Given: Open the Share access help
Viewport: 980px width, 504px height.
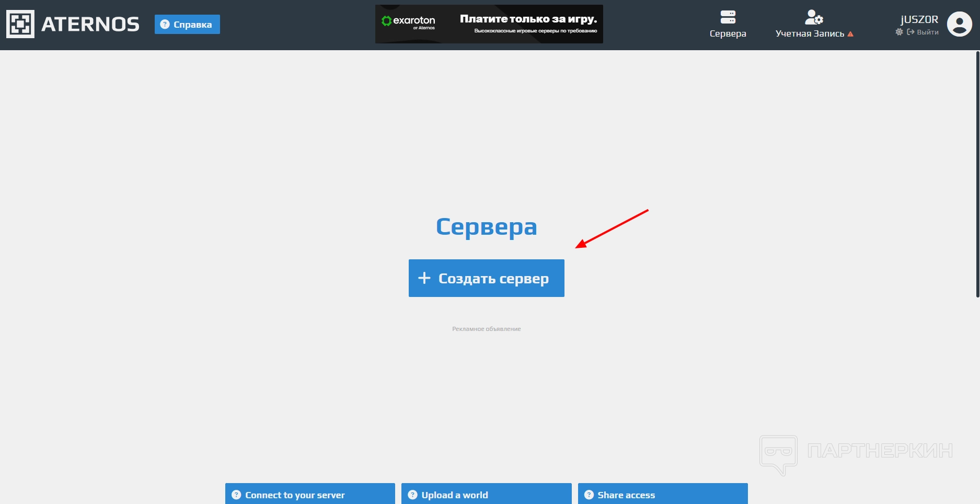Looking at the screenshot, I should 663,494.
